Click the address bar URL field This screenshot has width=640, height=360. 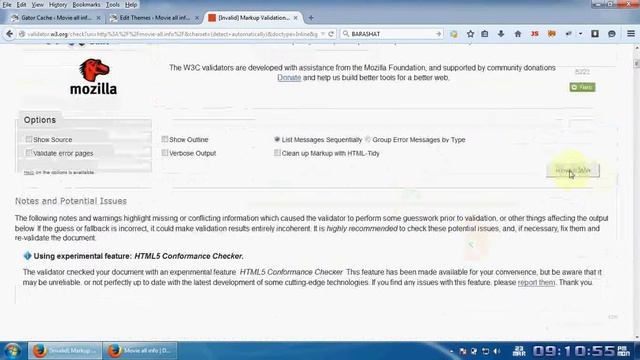pyautogui.click(x=171, y=34)
